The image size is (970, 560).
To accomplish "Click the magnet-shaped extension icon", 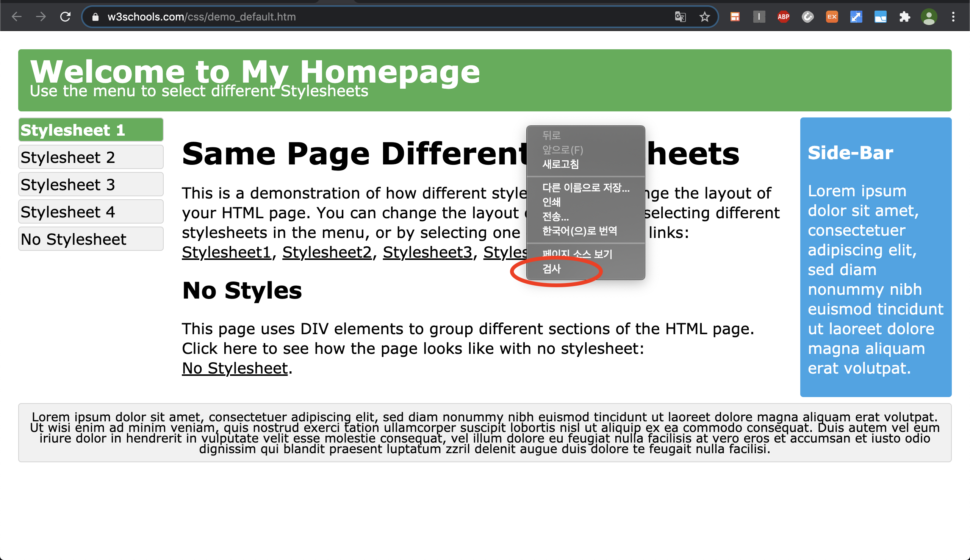I will [807, 17].
